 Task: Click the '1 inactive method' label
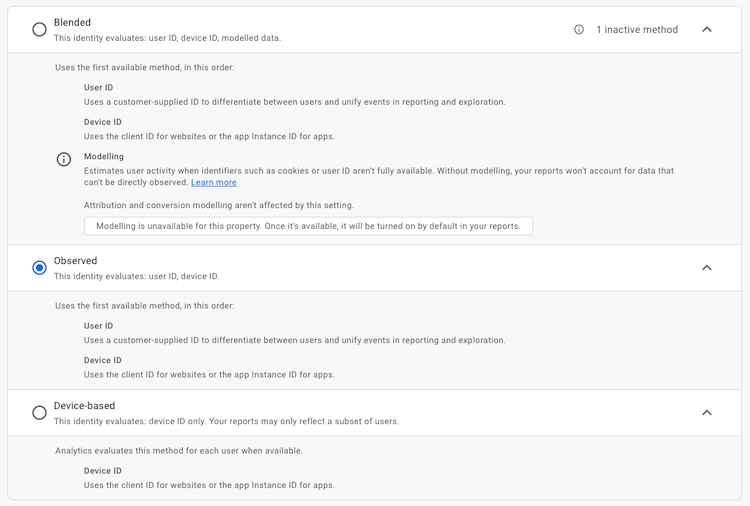pyautogui.click(x=637, y=30)
